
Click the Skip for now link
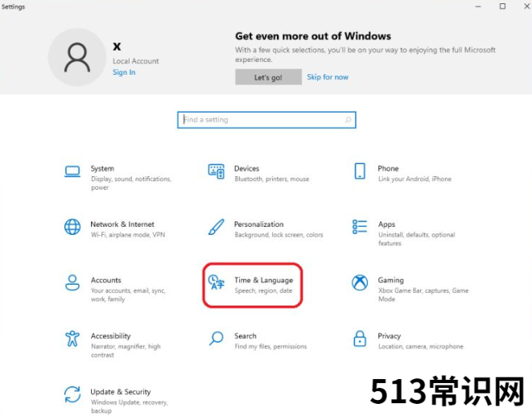[x=328, y=77]
